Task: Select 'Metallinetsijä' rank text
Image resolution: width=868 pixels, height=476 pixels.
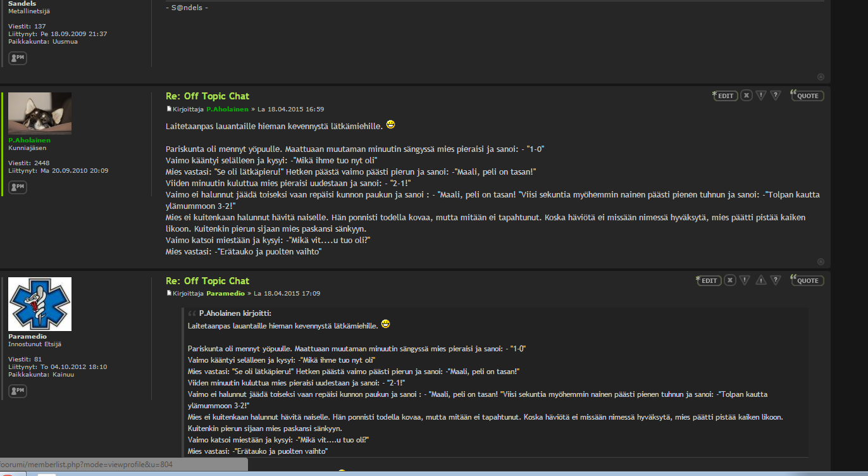Action: pyautogui.click(x=29, y=11)
